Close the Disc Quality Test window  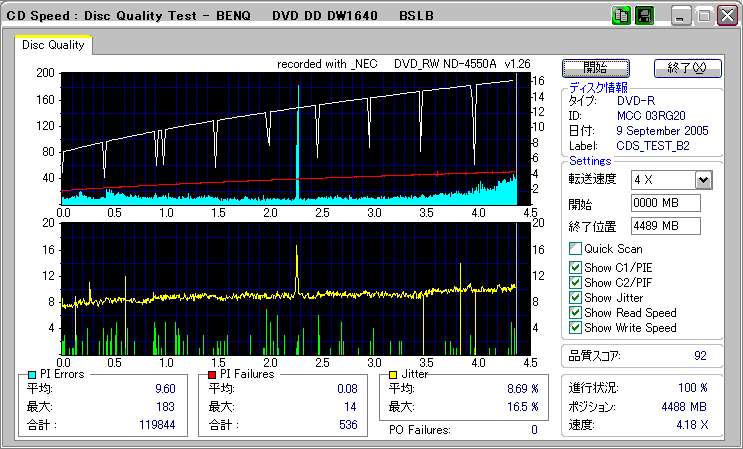[x=726, y=16]
